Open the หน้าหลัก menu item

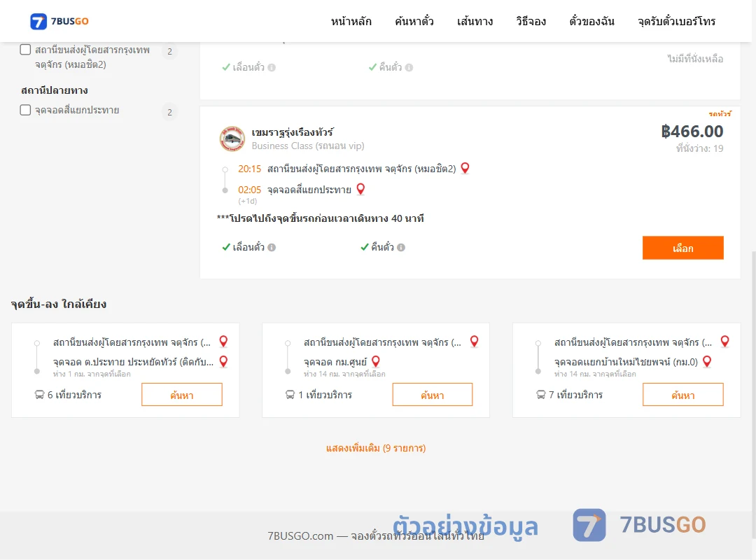(x=351, y=21)
